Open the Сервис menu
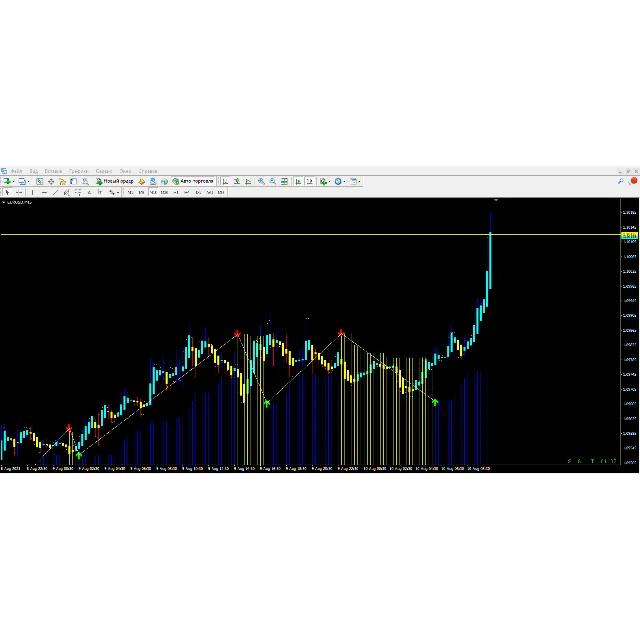 tap(104, 171)
